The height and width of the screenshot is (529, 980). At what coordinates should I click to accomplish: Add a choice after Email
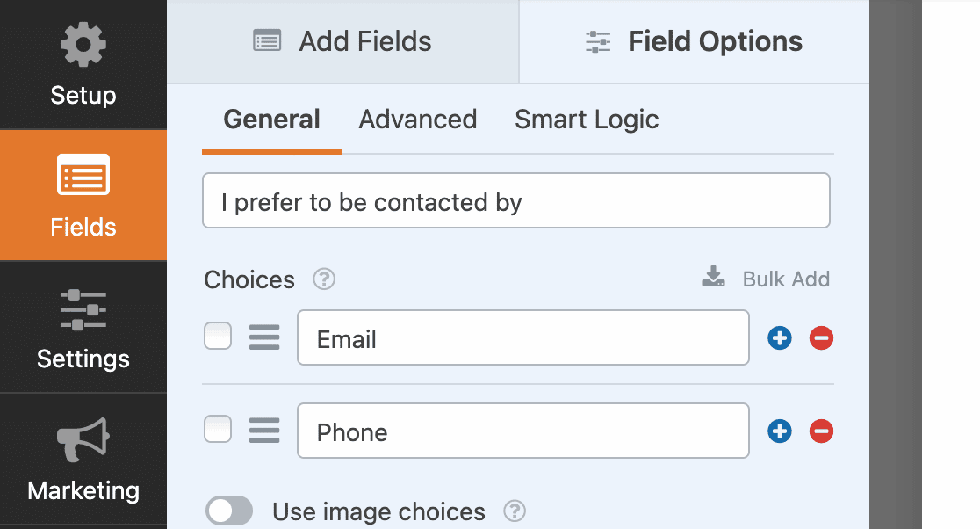(780, 337)
